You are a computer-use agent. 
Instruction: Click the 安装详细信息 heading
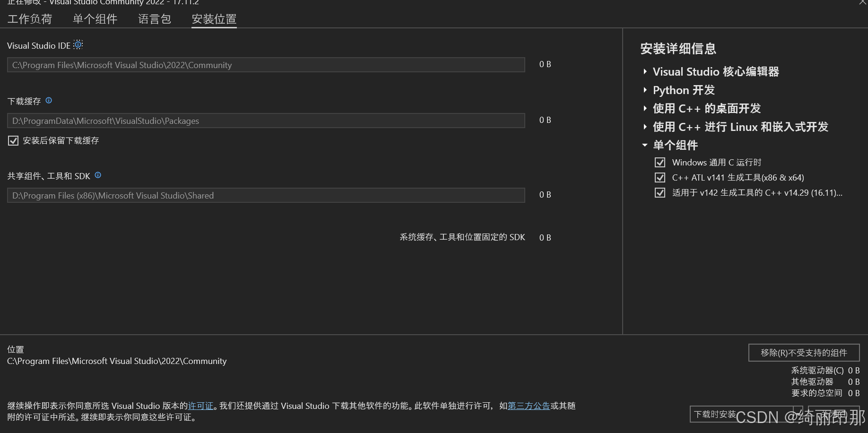click(x=678, y=49)
